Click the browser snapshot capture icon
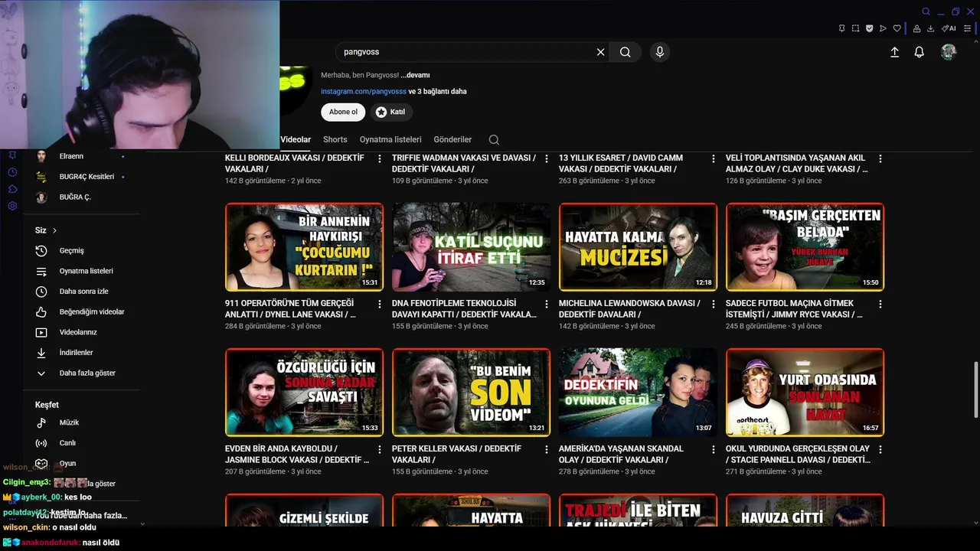980x551 pixels. click(855, 28)
